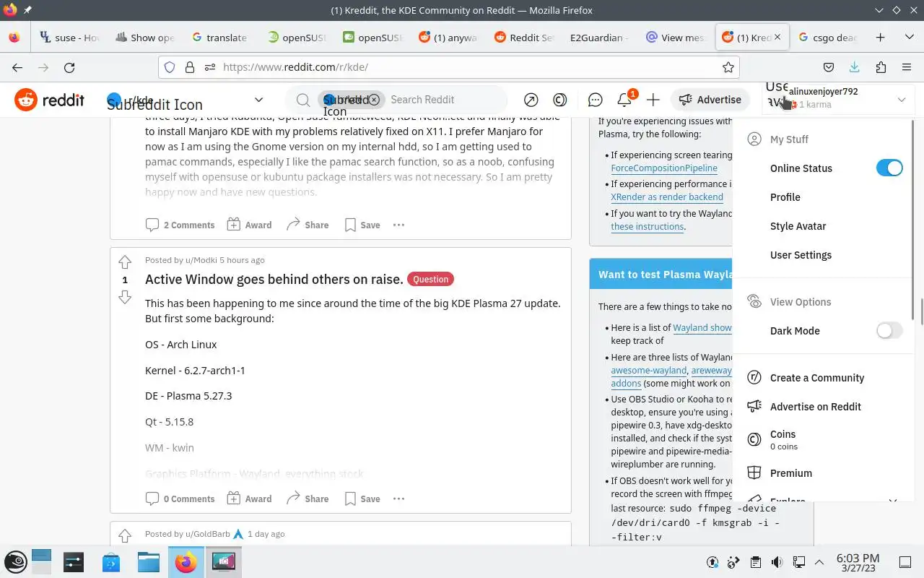Open the chat bubble icon

595,100
